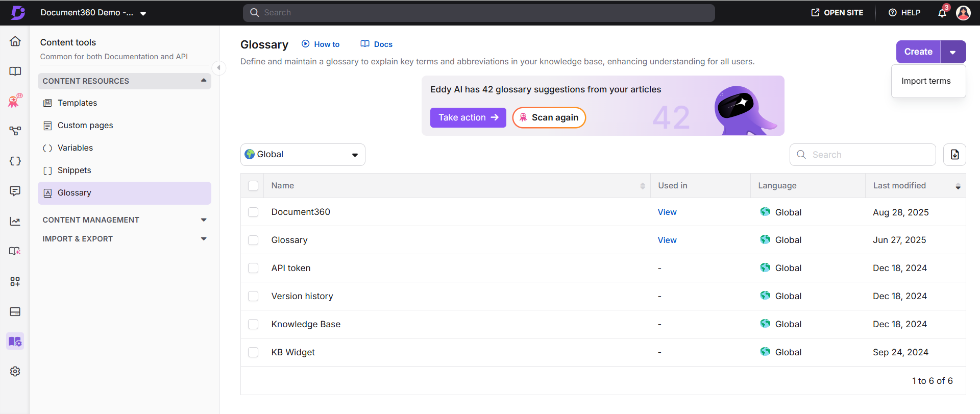The height and width of the screenshot is (414, 980).
Task: Select the API token checkbox
Action: pos(253,268)
